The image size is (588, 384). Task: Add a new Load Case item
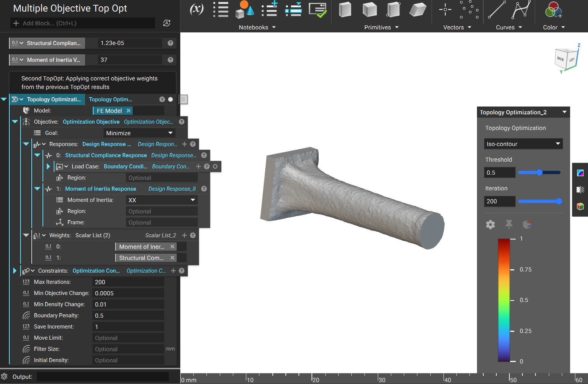click(198, 166)
